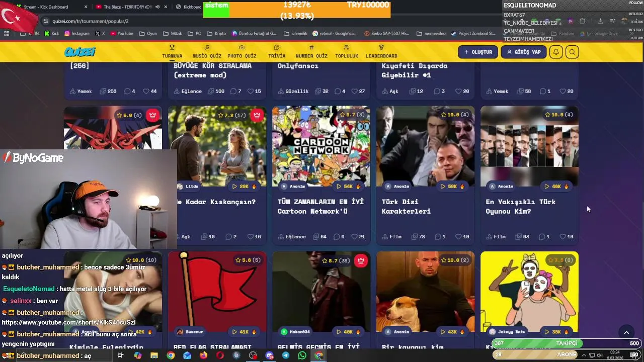Click the 54K play count on Cartoon Network card
This screenshot has height=362, width=644.
pyautogui.click(x=348, y=186)
